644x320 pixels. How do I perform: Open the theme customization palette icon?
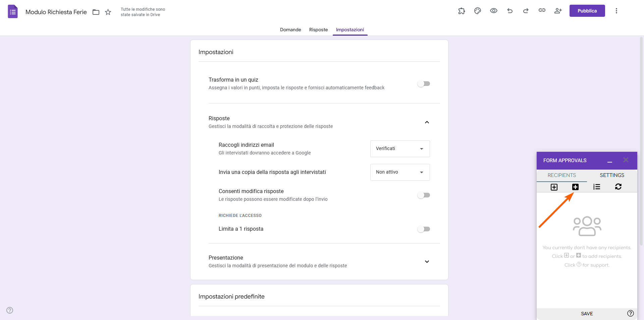[x=477, y=11]
